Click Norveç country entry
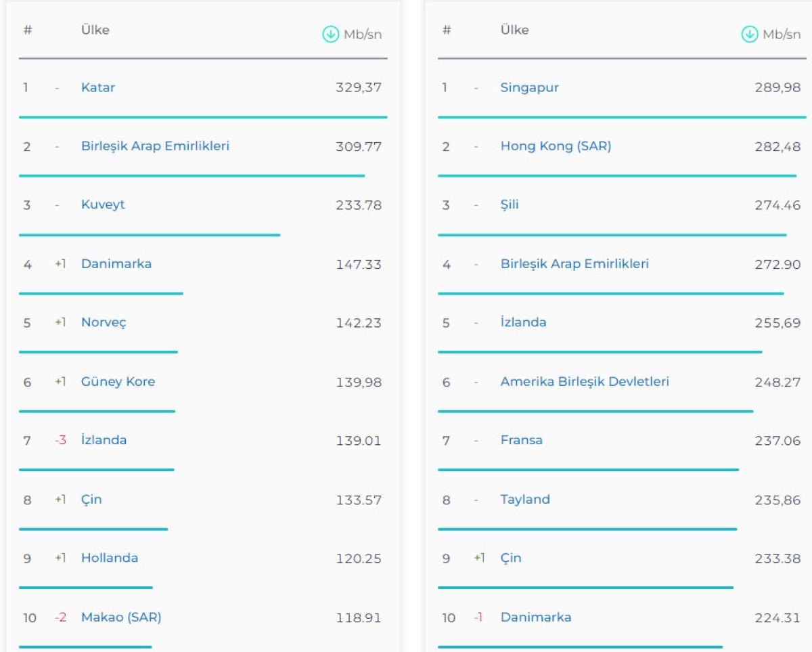 [104, 322]
